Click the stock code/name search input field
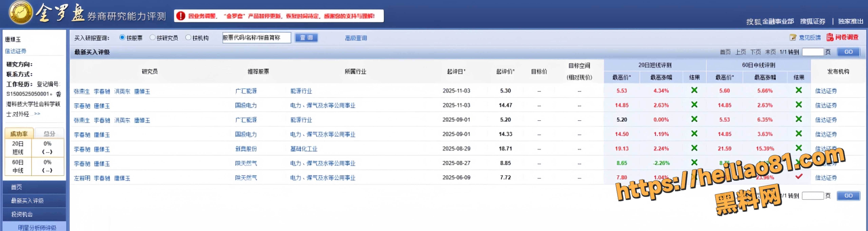Screen dimensions: 868x231 pos(257,38)
